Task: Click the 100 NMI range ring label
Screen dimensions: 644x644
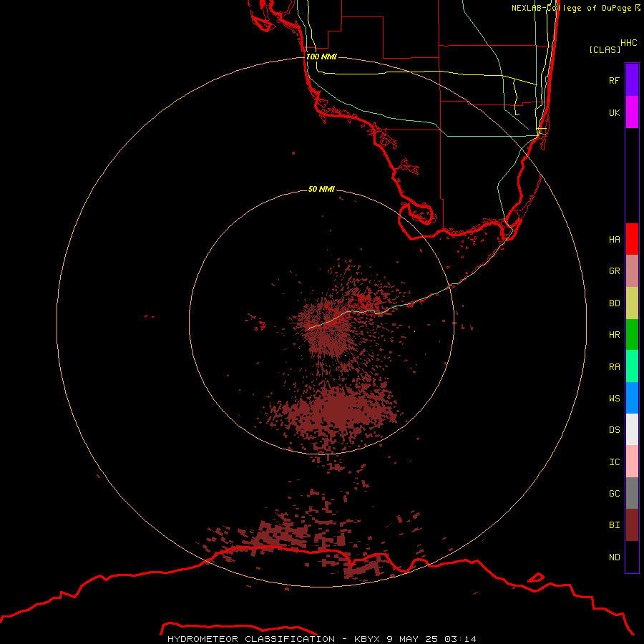Action: 321,57
